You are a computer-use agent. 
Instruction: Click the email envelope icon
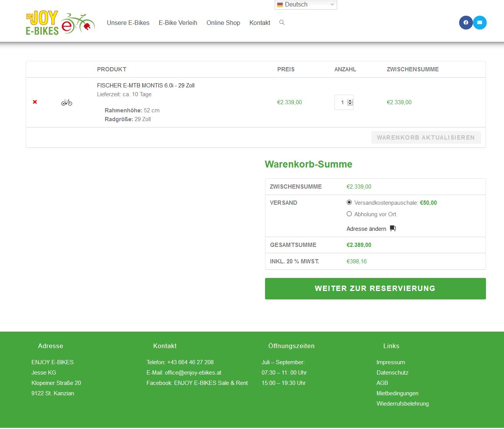479,23
